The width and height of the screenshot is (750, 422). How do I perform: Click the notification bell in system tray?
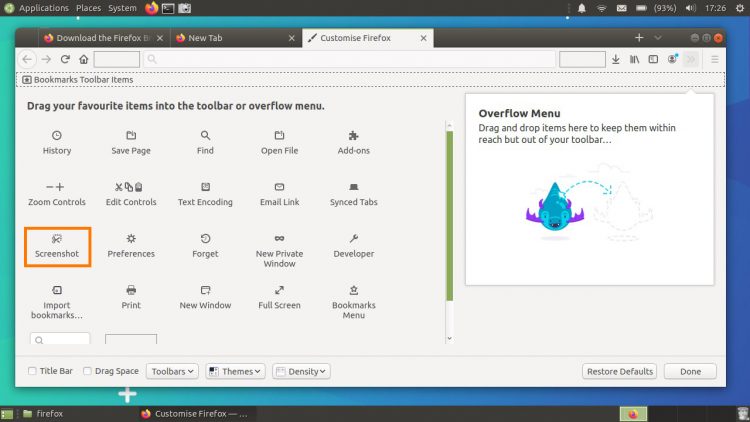coord(582,8)
